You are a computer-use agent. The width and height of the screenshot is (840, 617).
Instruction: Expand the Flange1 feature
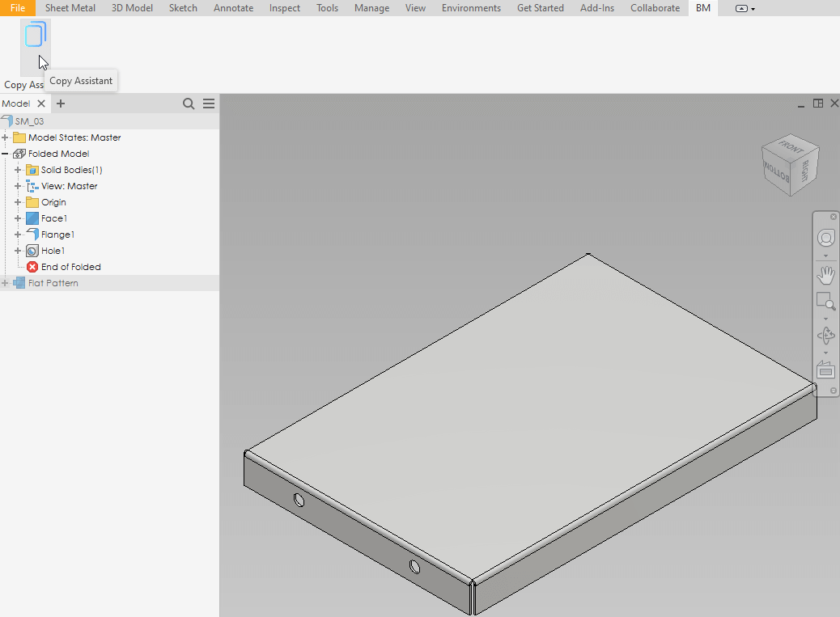pyautogui.click(x=18, y=235)
